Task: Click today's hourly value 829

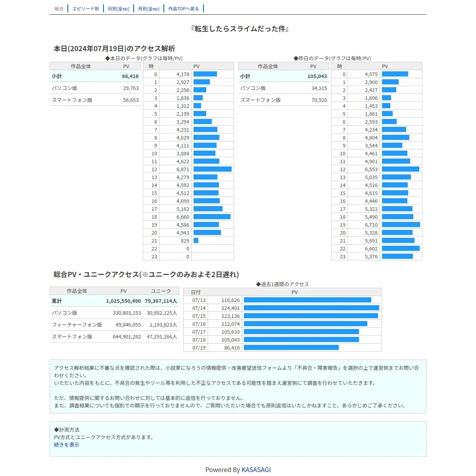Action: (185, 241)
